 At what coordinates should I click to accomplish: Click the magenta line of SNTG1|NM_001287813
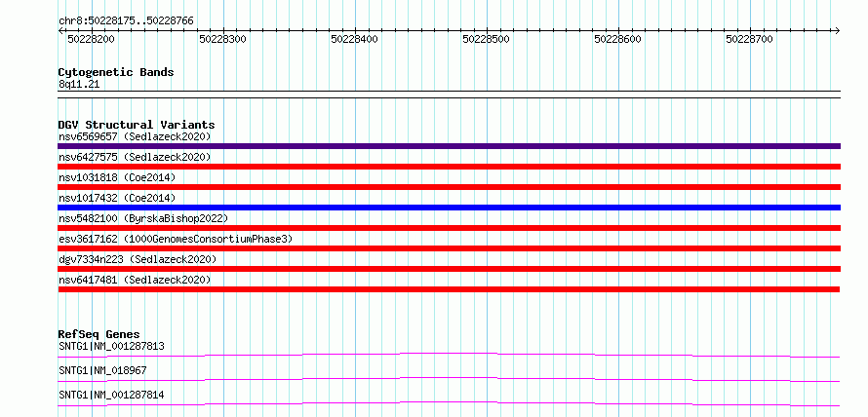pos(449,355)
